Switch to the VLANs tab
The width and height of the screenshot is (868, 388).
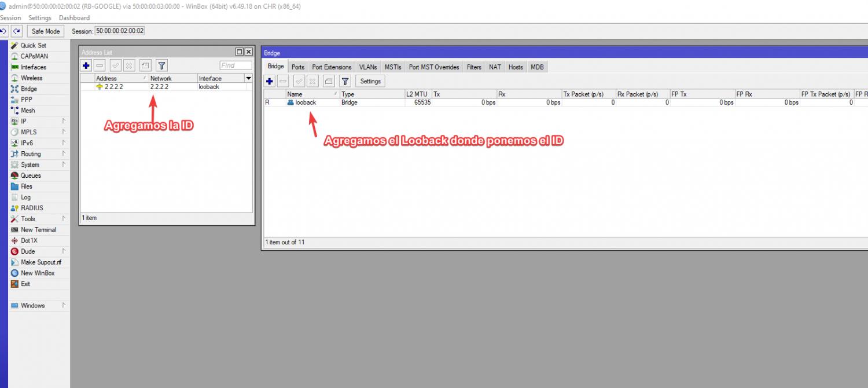pos(368,67)
